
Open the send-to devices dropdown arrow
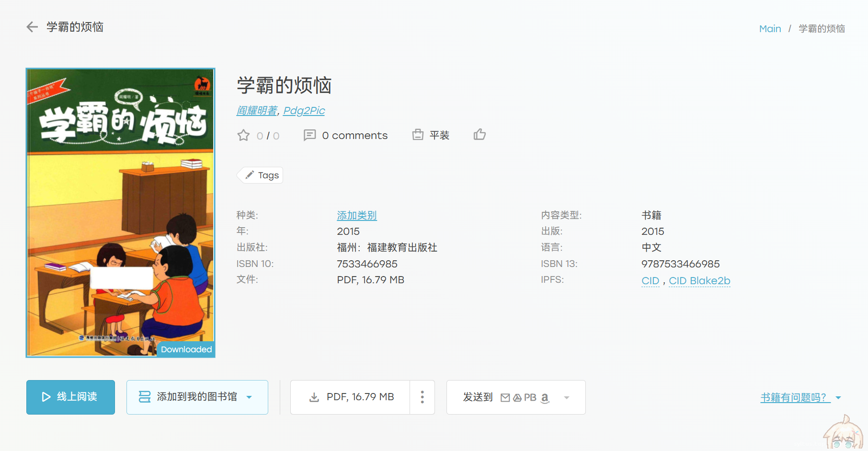tap(566, 398)
